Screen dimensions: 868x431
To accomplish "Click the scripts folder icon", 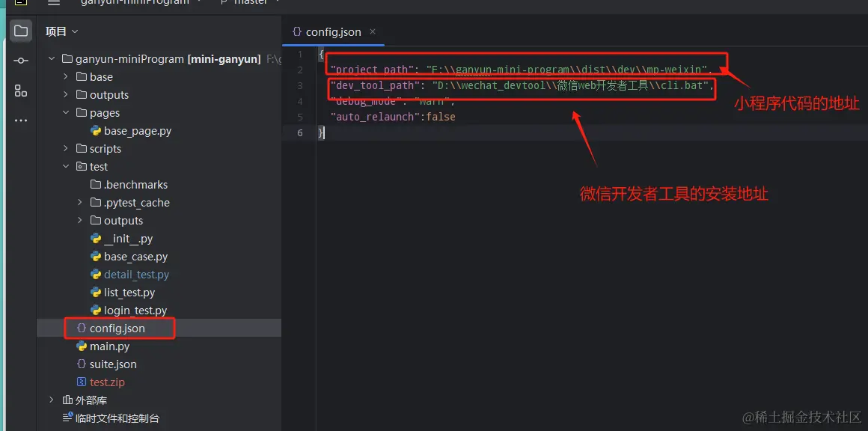I will coord(82,148).
